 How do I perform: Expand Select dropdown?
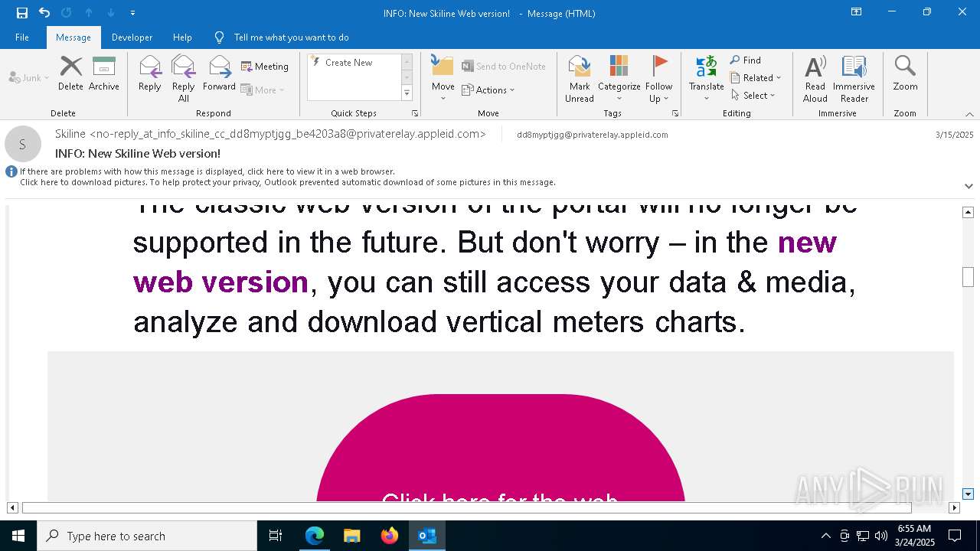click(x=753, y=96)
